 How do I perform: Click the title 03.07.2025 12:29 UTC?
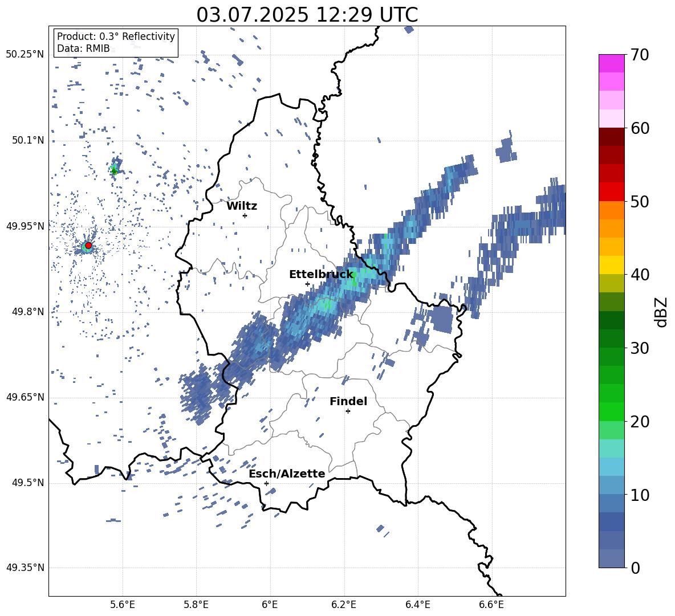click(x=307, y=15)
